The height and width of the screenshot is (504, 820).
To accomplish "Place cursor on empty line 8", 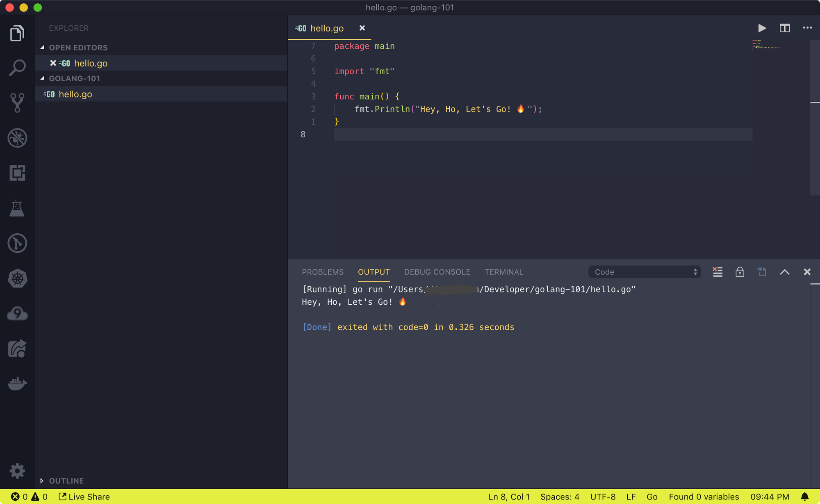I will [543, 134].
